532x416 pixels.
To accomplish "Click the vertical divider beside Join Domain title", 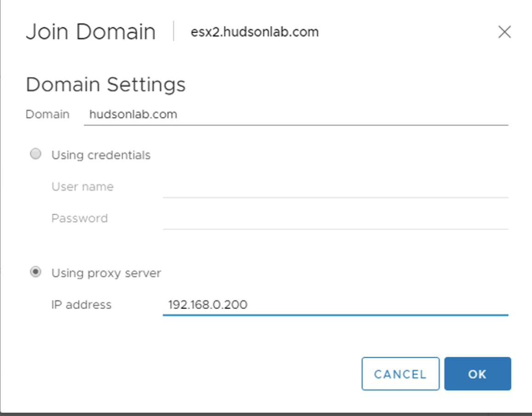I will 173,31.
